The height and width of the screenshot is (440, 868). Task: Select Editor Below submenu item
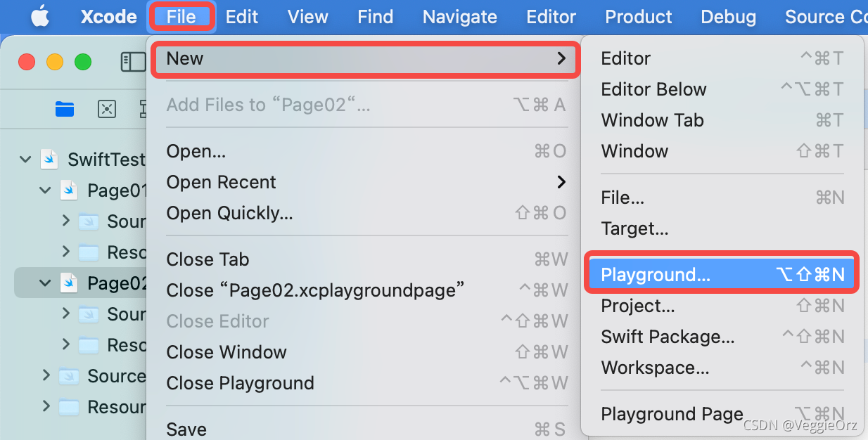(x=722, y=89)
